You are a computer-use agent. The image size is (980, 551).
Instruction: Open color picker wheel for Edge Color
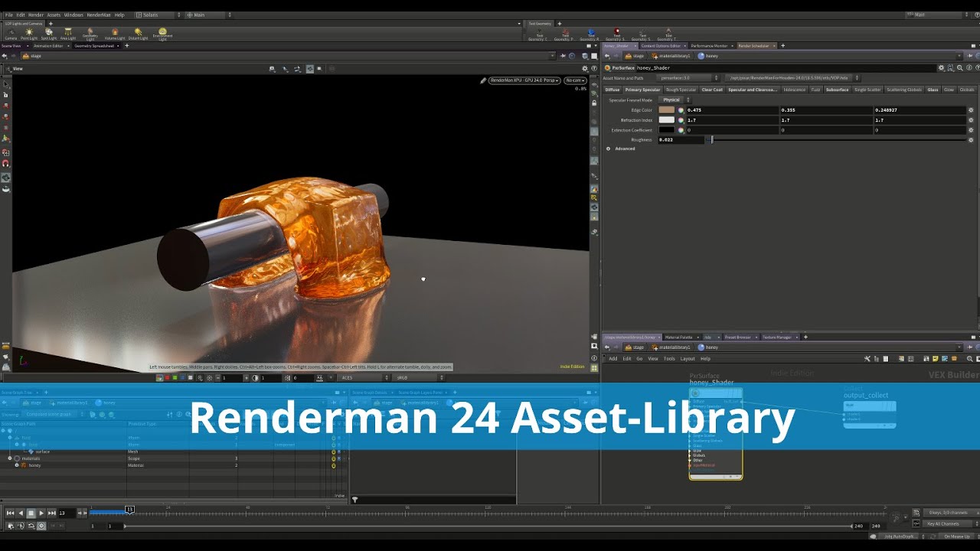(681, 110)
